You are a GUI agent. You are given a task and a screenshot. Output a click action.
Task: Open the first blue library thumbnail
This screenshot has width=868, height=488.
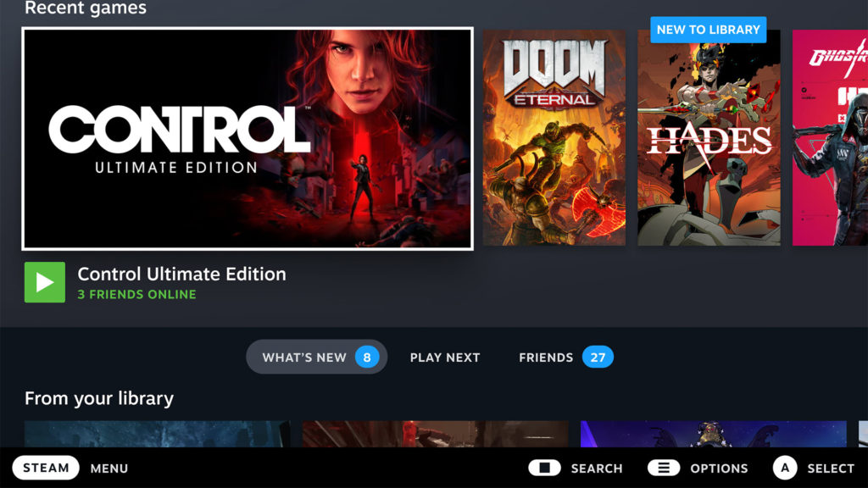pos(157,435)
